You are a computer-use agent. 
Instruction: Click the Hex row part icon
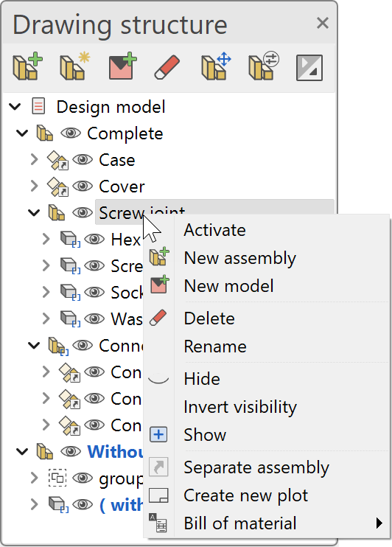tap(70, 240)
